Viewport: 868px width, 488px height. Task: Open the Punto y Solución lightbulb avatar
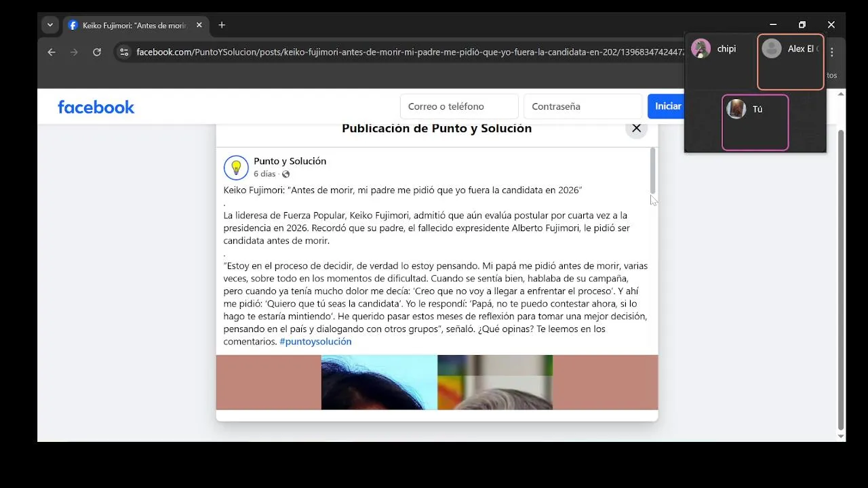(x=236, y=167)
